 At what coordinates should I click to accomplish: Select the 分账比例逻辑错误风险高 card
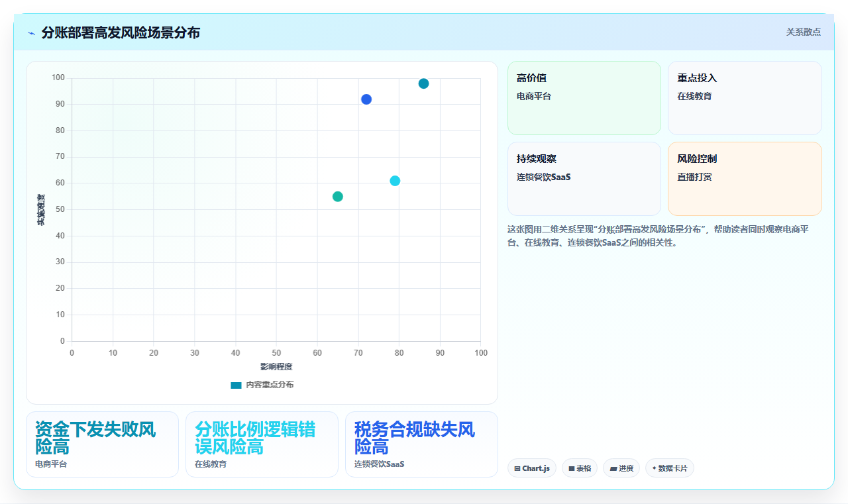pyautogui.click(x=262, y=444)
